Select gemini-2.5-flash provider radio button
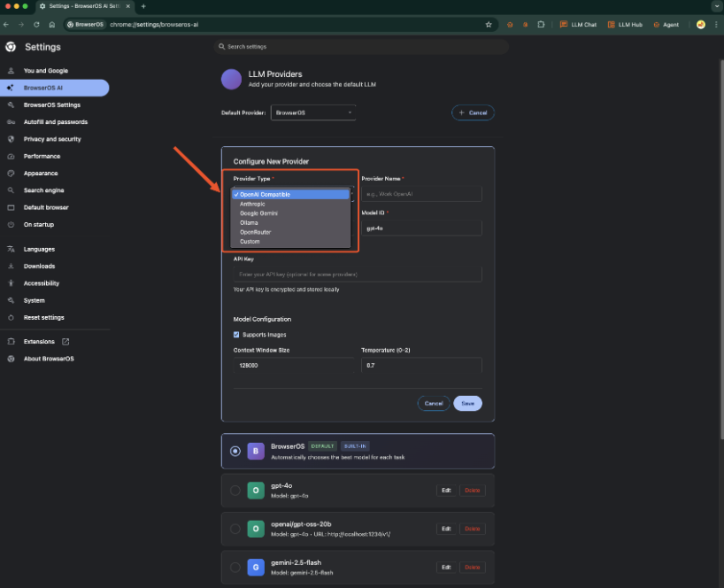Screen dimensions: 724x588 (235, 568)
